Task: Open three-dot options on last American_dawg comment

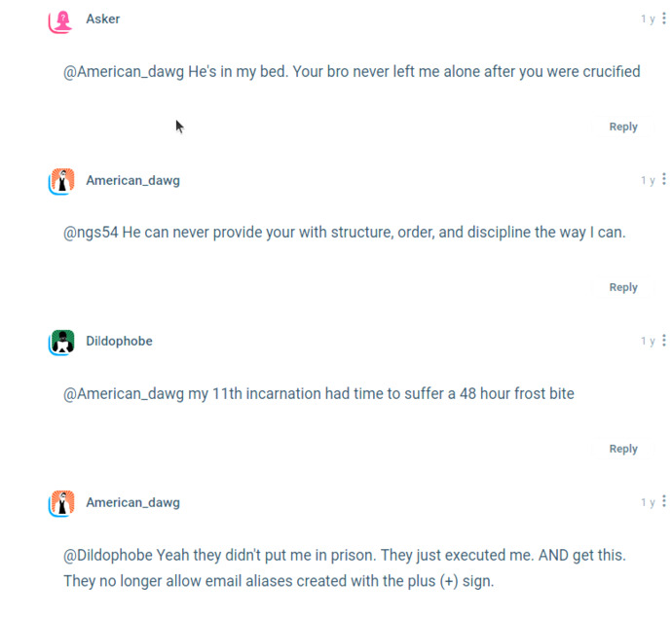Action: point(664,501)
